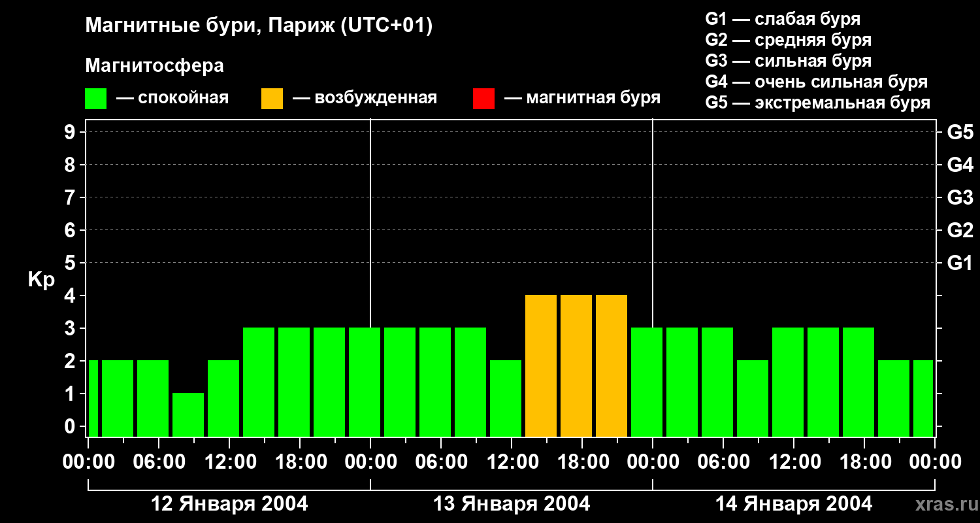Click 'G3 — сильная буря' legend line
The width and height of the screenshot is (980, 523).
[788, 60]
